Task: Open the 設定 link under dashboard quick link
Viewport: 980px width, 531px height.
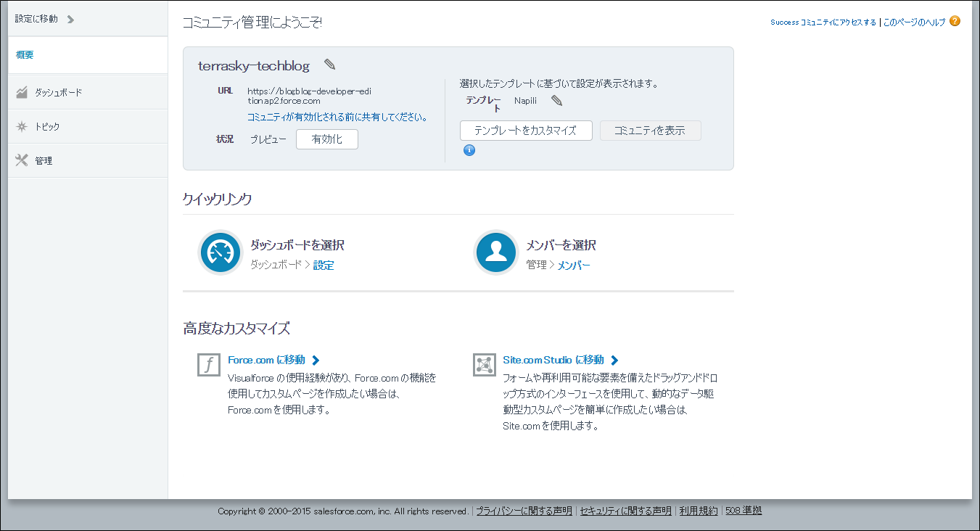Action: click(324, 265)
